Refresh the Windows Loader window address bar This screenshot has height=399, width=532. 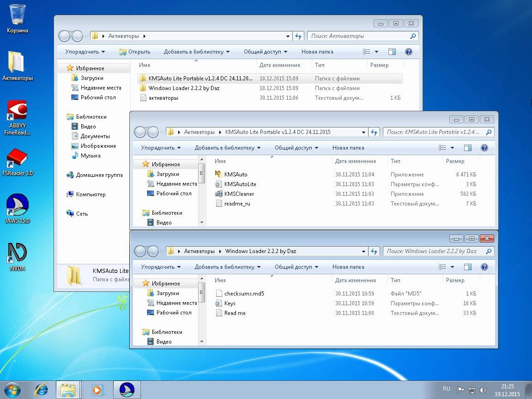point(374,251)
